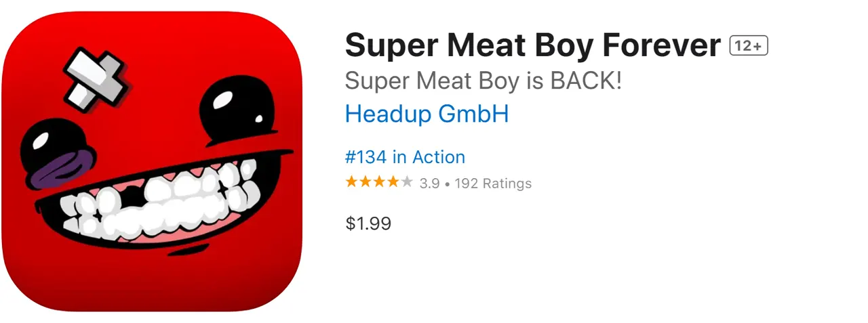This screenshot has width=868, height=323.
Task: Click the fifth gray rating star
Action: (x=407, y=182)
